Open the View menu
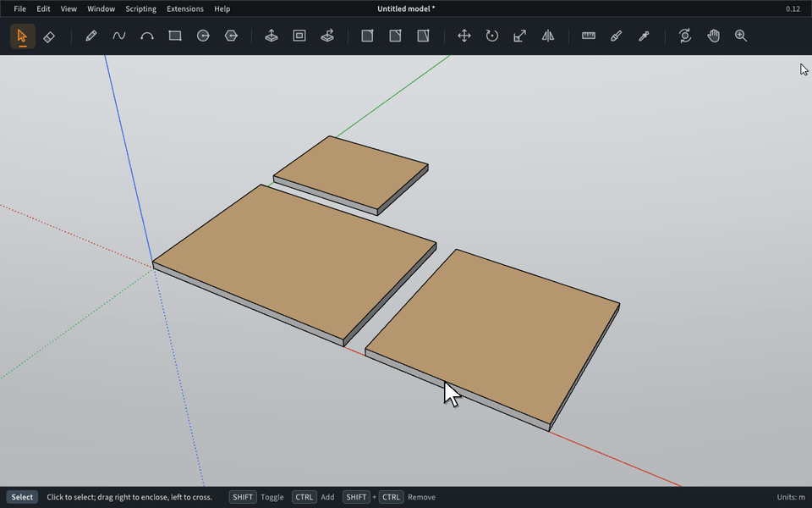This screenshot has height=508, width=812. (69, 8)
